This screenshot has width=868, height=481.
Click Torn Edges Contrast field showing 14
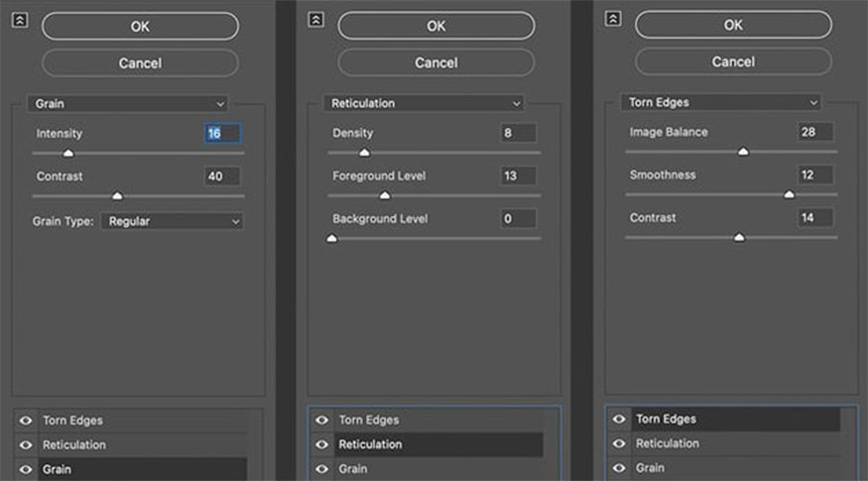click(x=815, y=217)
